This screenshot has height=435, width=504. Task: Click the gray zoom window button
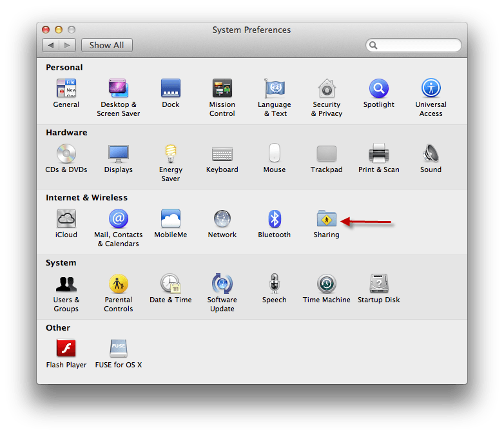[72, 30]
